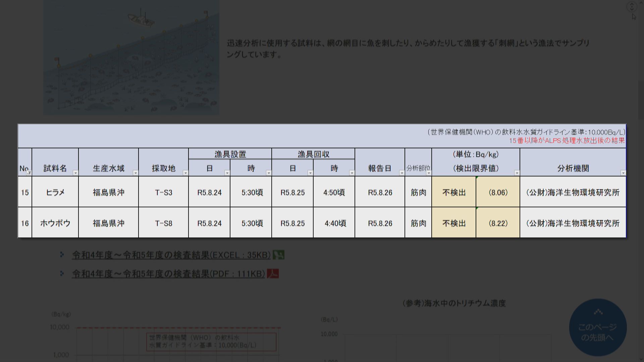
Task: Open the filter dropdown on the 報告日 column
Action: (401, 173)
